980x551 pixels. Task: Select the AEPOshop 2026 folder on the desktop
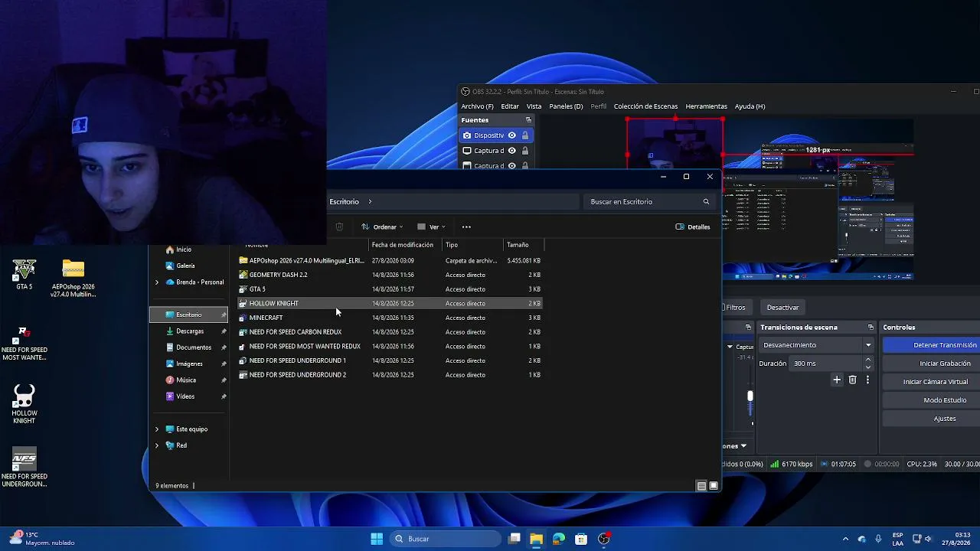point(73,278)
